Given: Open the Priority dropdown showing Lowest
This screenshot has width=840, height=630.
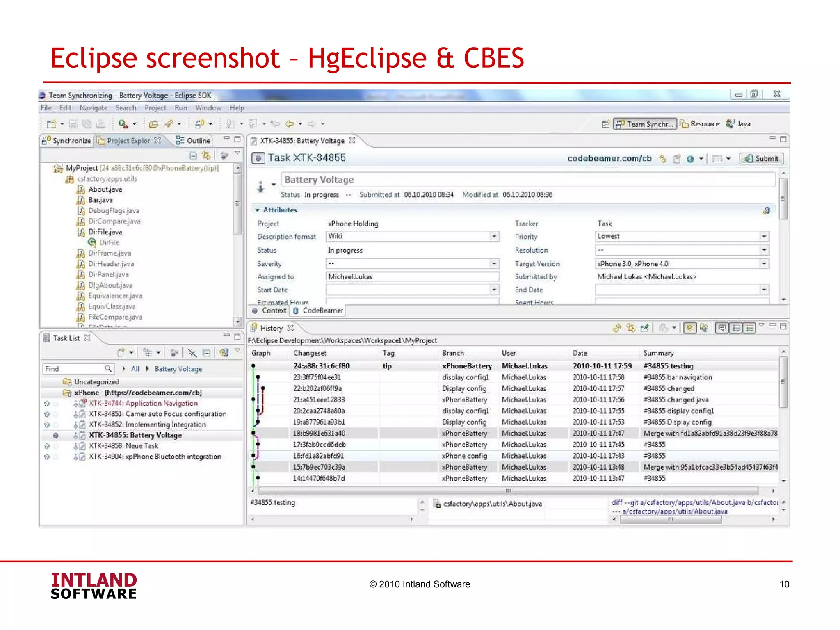Looking at the screenshot, I should [764, 236].
